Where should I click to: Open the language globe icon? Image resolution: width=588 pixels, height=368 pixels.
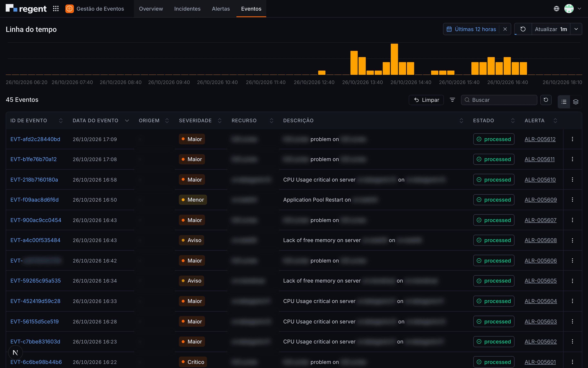[x=556, y=9]
